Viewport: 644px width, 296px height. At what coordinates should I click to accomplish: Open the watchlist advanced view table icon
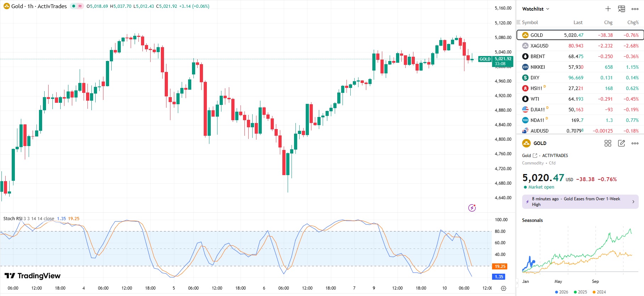click(x=621, y=9)
